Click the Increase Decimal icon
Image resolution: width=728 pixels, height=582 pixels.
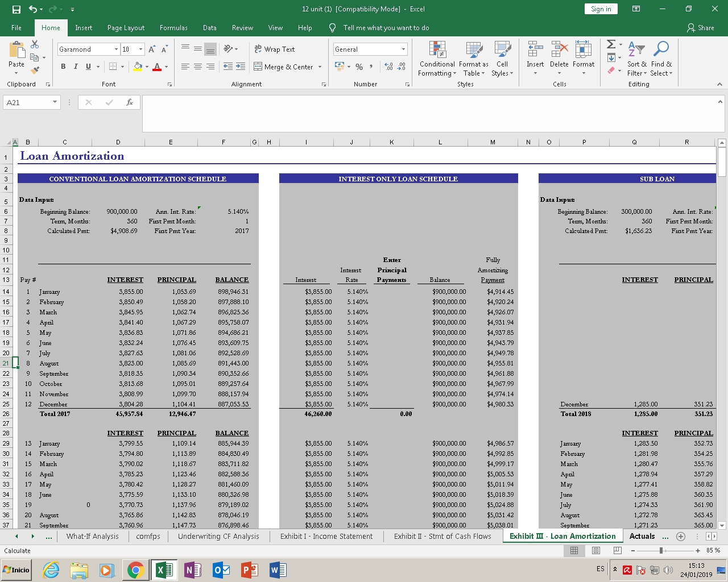[x=388, y=66]
